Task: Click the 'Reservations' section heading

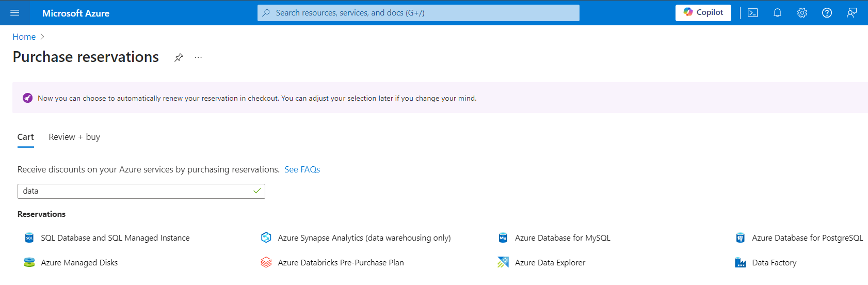Action: point(41,214)
